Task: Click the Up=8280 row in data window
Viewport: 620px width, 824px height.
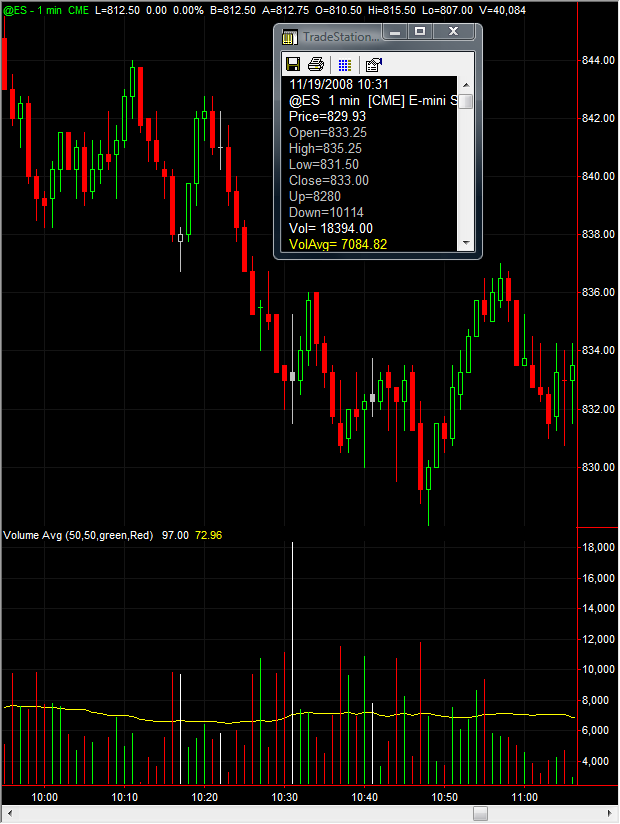Action: pyautogui.click(x=315, y=197)
